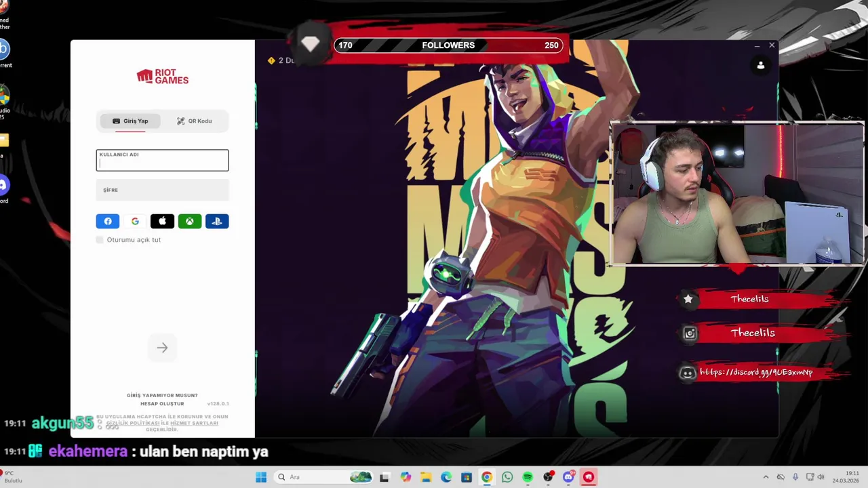Click the Discord icon in stream overlay

[x=688, y=373]
